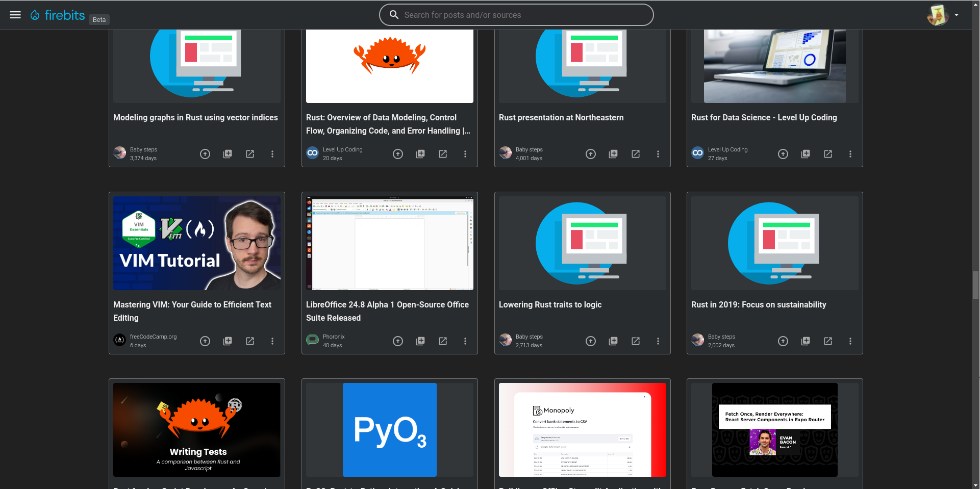This screenshot has height=489, width=980.
Task: Upvote Modeling graphs in Rust post
Action: (205, 154)
